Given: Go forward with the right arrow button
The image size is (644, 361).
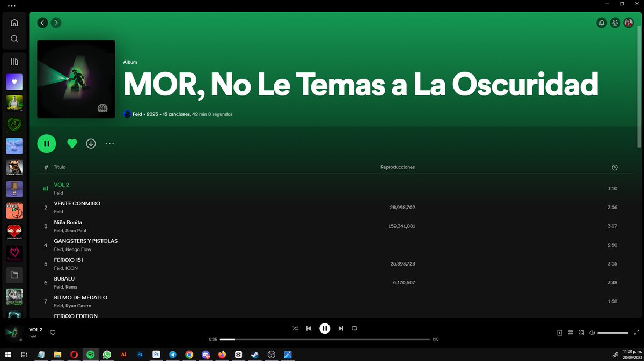Looking at the screenshot, I should click(56, 23).
